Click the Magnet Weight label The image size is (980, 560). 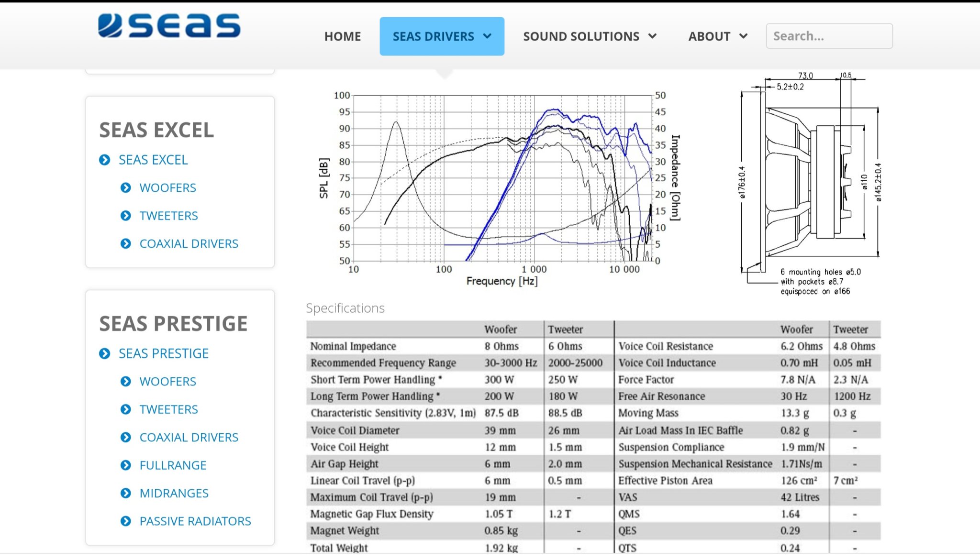pyautogui.click(x=345, y=531)
